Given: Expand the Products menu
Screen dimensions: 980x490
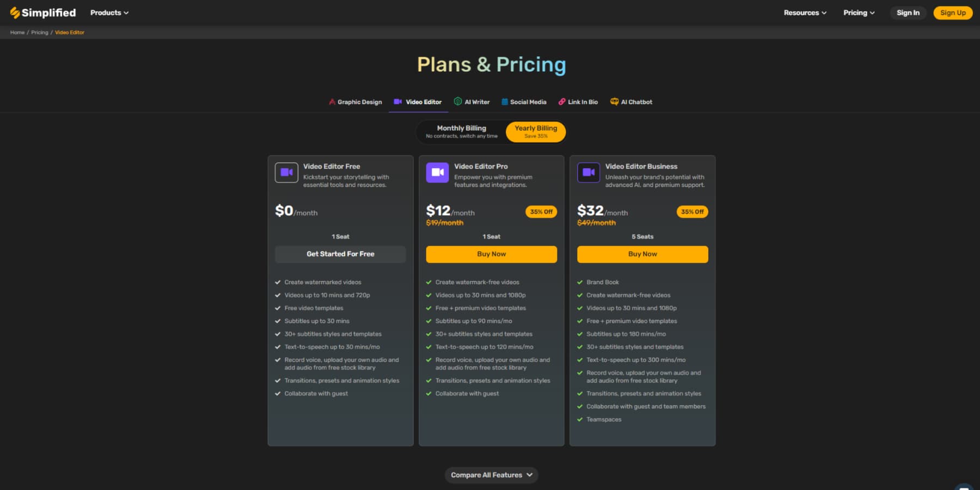Looking at the screenshot, I should click(x=109, y=13).
